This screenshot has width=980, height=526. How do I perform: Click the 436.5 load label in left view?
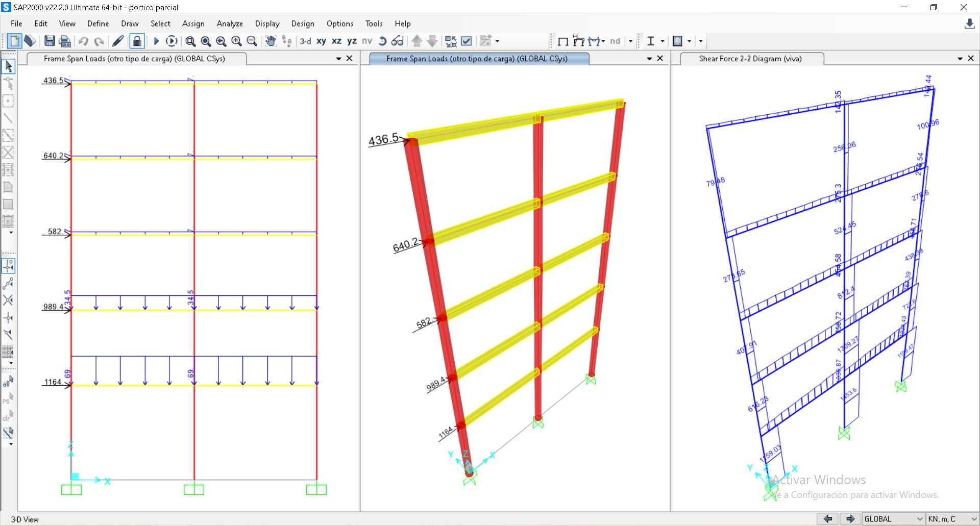tap(53, 80)
